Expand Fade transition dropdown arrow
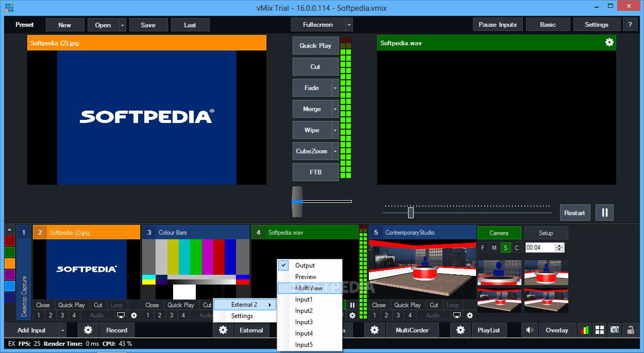This screenshot has width=644, height=353. [335, 88]
